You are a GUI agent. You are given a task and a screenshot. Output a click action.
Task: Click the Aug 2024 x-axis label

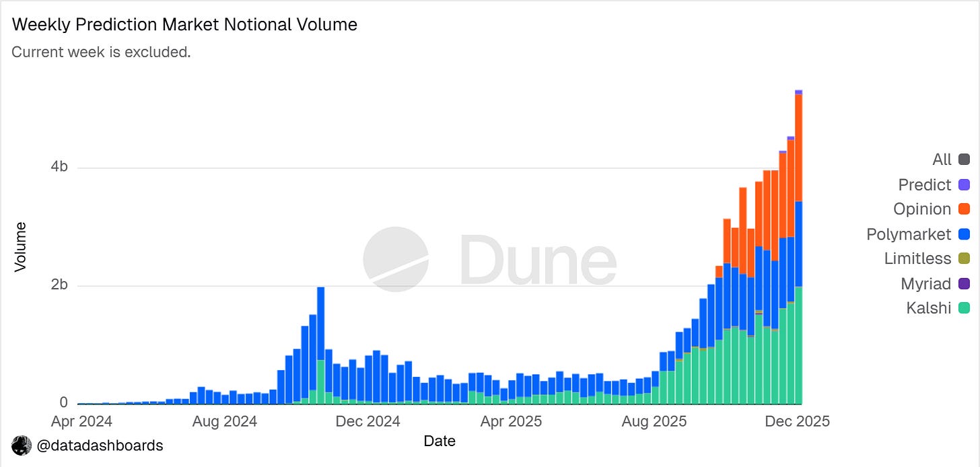[223, 422]
